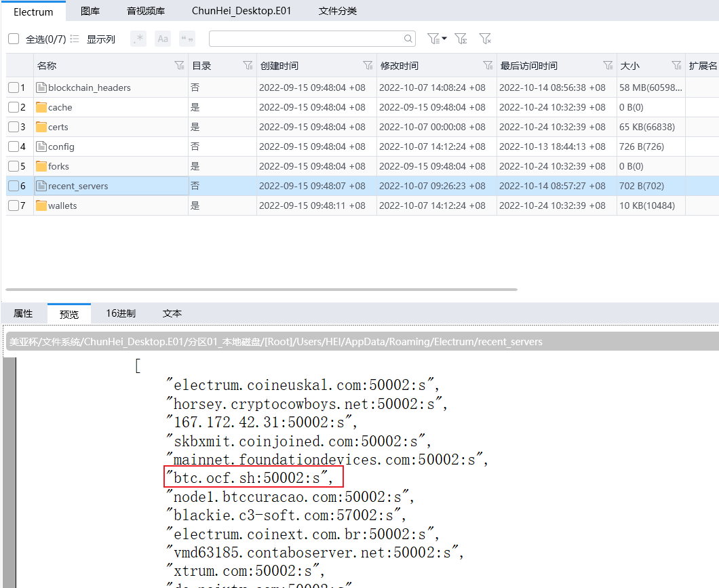Tick the checkbox for wallets row
Image resolution: width=719 pixels, height=588 pixels.
point(14,205)
